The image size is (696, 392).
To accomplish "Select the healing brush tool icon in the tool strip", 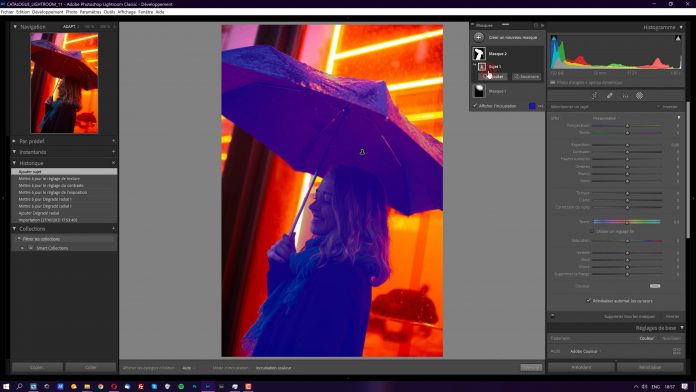I will point(610,95).
